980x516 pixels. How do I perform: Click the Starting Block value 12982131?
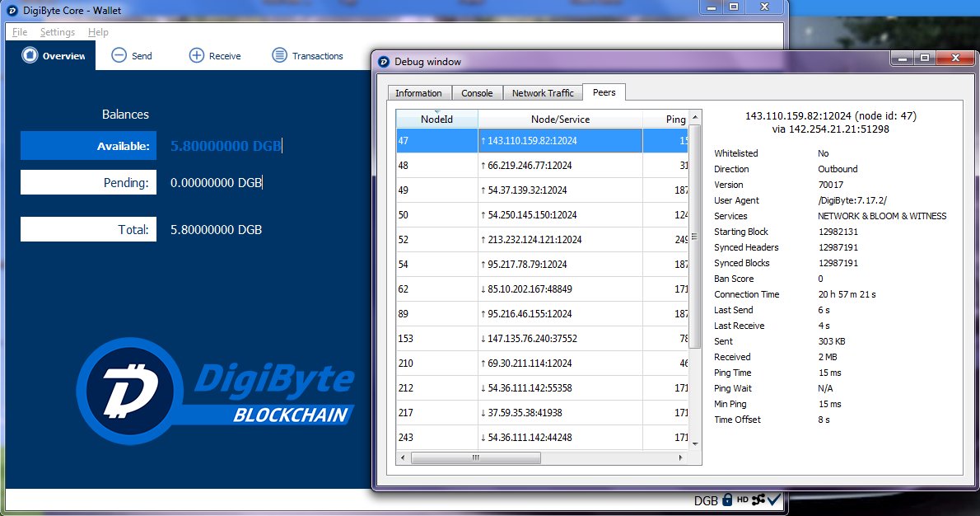[838, 232]
